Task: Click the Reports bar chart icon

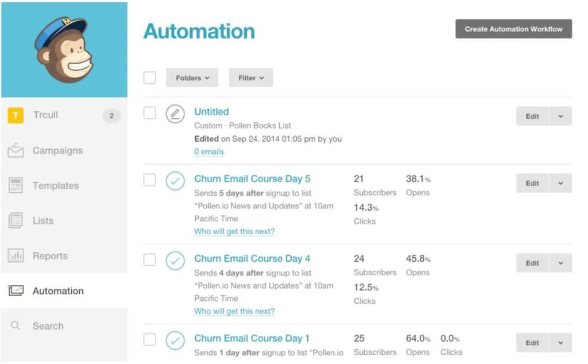Action: [x=16, y=255]
